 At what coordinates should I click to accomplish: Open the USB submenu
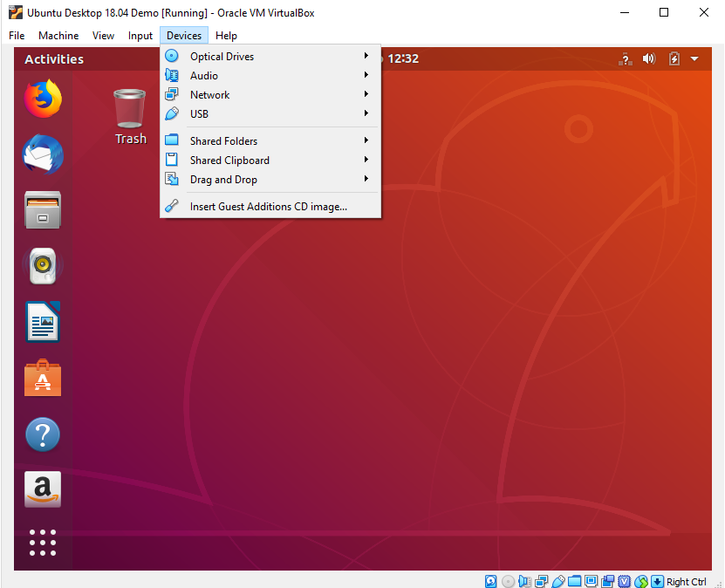[270, 113]
